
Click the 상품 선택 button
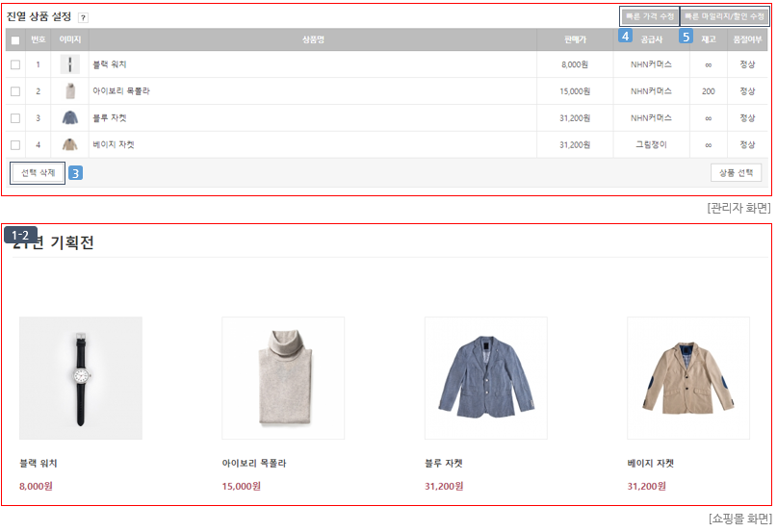(736, 173)
